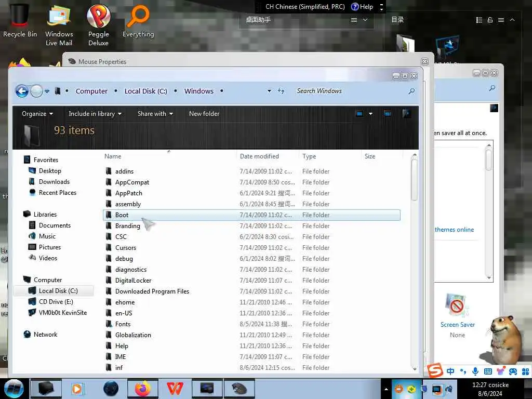Open Explorer help icon in the toolbar
The height and width of the screenshot is (399, 532).
coord(406,114)
